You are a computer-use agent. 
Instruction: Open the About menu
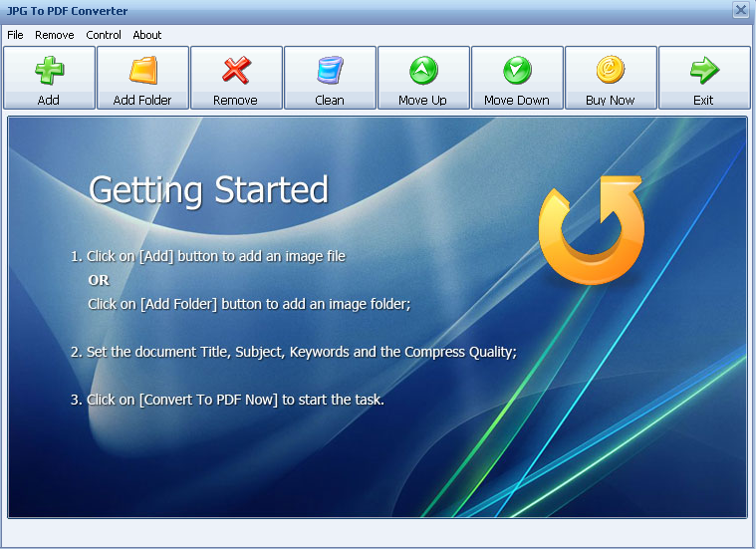[147, 35]
